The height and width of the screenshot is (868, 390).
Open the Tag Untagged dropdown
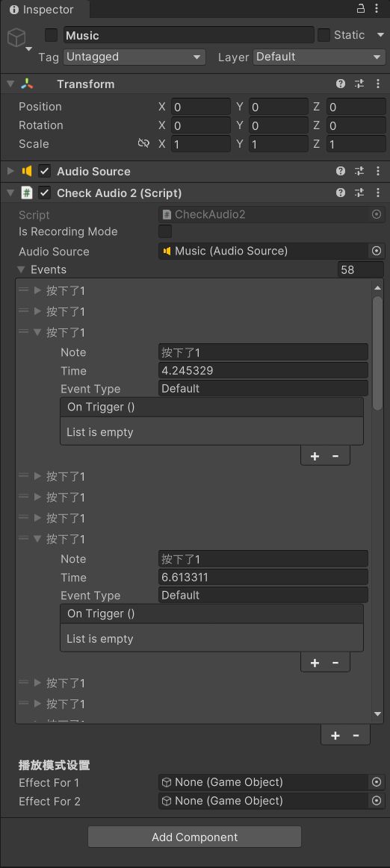click(134, 57)
